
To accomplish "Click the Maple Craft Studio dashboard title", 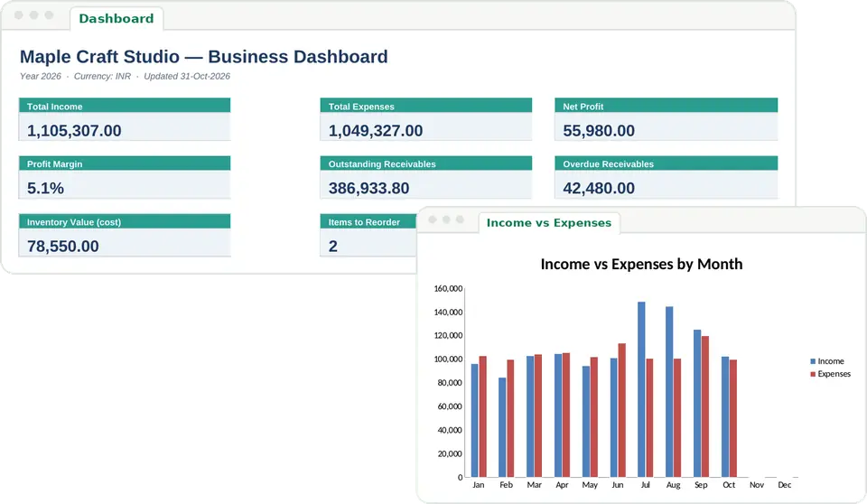I will [203, 56].
